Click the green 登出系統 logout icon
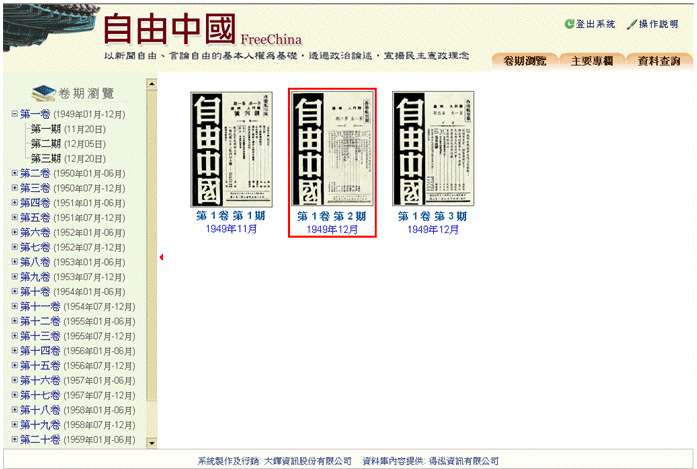This screenshot has width=697, height=469. (569, 24)
